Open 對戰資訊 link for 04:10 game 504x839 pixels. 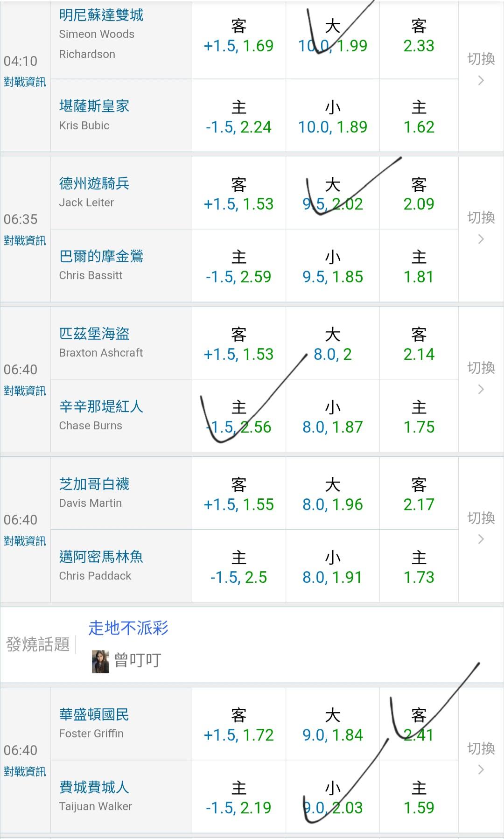[x=25, y=82]
